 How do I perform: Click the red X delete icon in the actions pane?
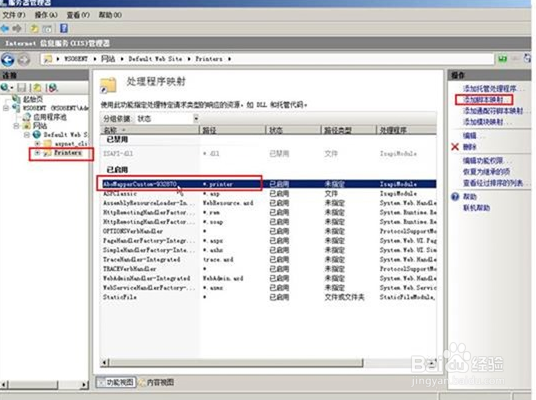(x=455, y=147)
